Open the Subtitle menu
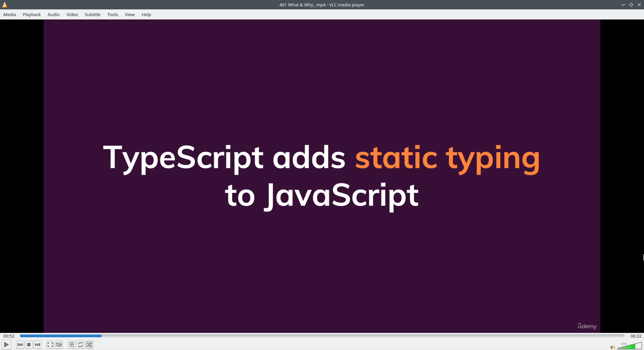Screen dimensions: 644x350 point(93,14)
